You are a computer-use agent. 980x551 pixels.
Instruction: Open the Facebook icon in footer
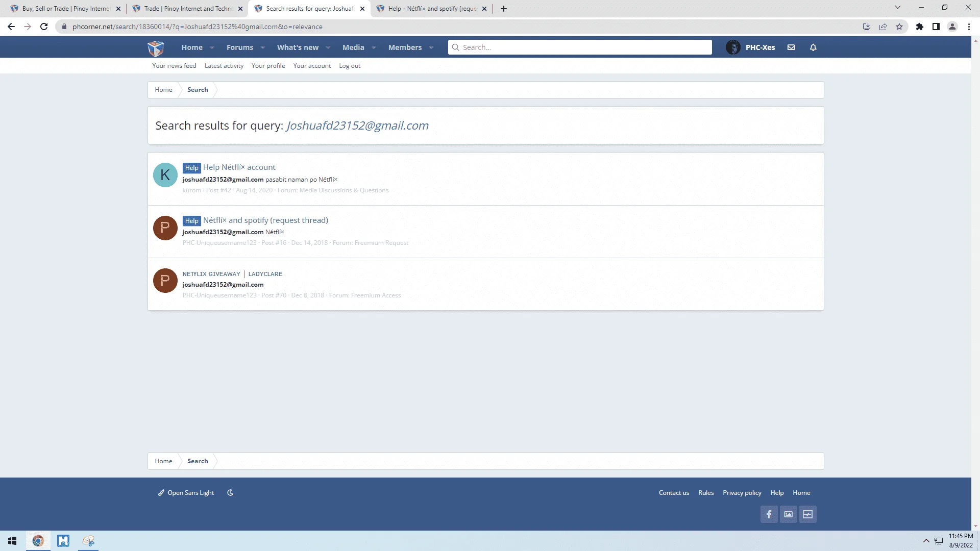point(769,514)
